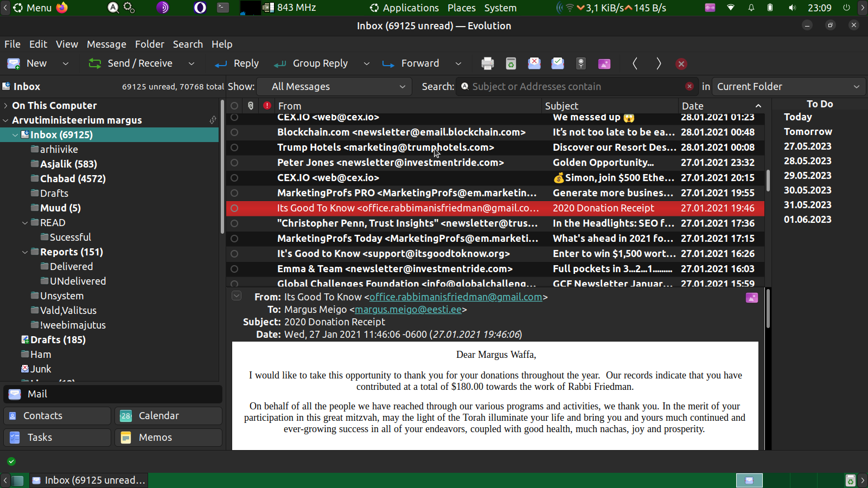Click the folder tree vertical scrollbar

point(222,167)
